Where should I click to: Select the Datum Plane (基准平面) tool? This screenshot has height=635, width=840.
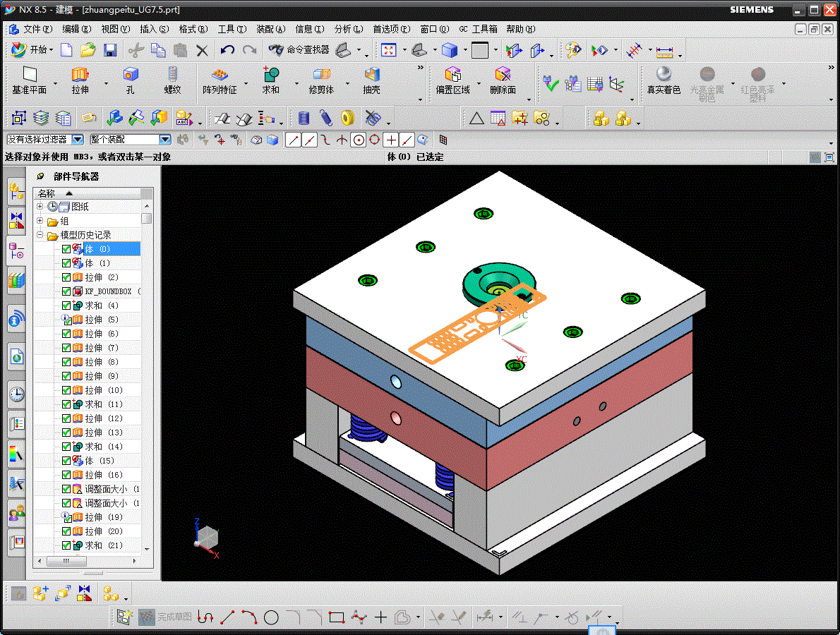29,75
